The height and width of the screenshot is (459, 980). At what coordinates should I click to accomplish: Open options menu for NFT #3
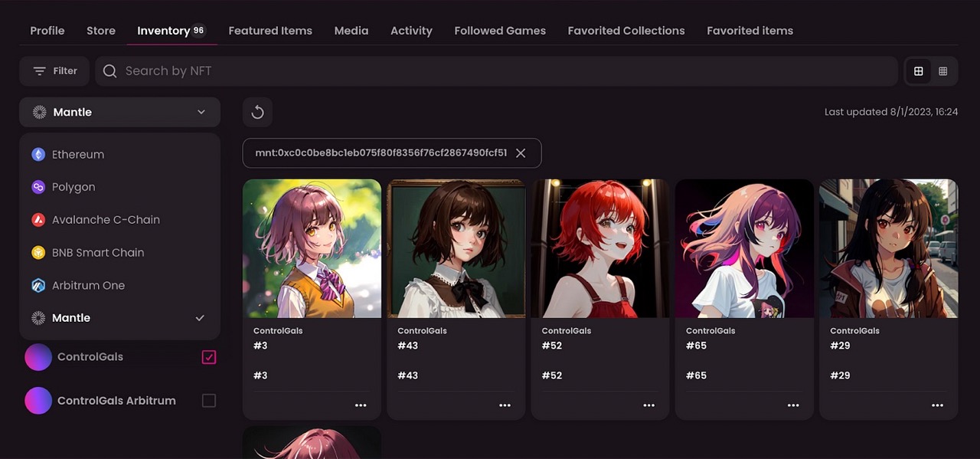[361, 405]
